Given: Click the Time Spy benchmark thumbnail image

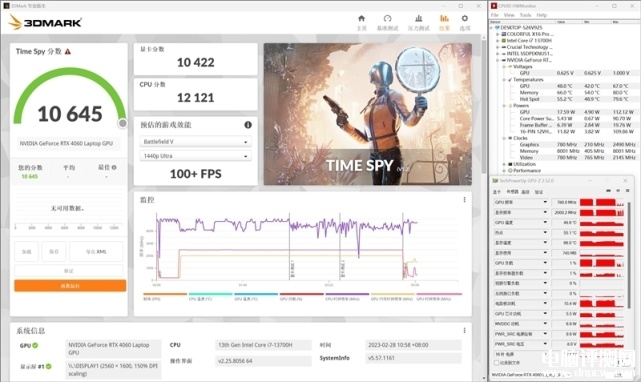Looking at the screenshot, I should click(x=368, y=114).
